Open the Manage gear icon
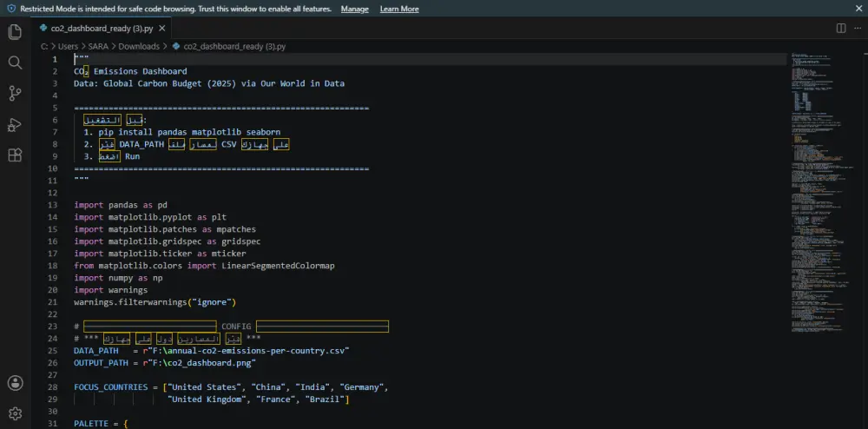 coord(15,413)
